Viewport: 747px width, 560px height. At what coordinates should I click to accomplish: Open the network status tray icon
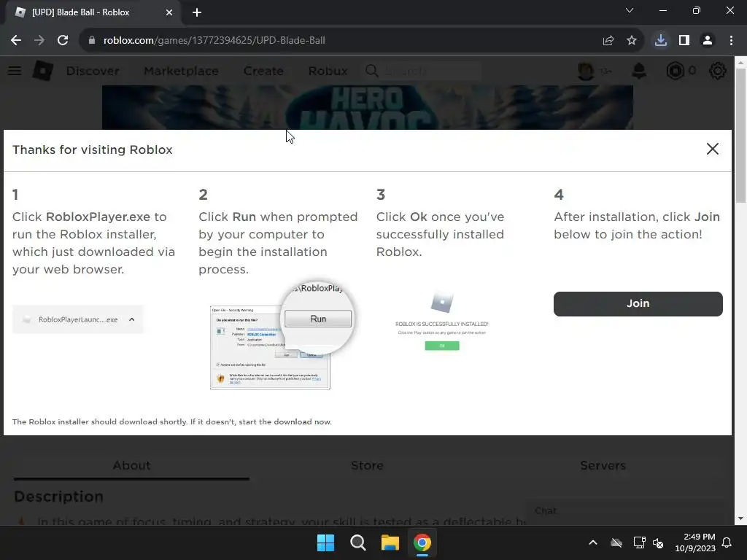click(639, 542)
